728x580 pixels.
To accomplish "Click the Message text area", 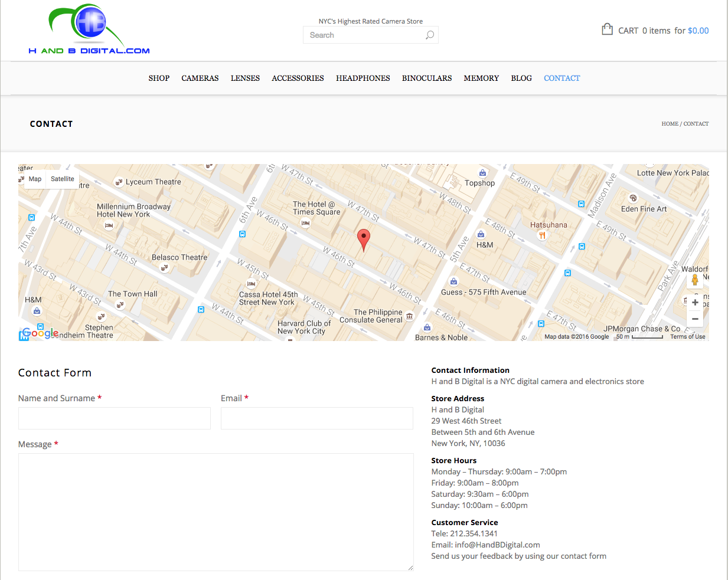I will point(216,512).
